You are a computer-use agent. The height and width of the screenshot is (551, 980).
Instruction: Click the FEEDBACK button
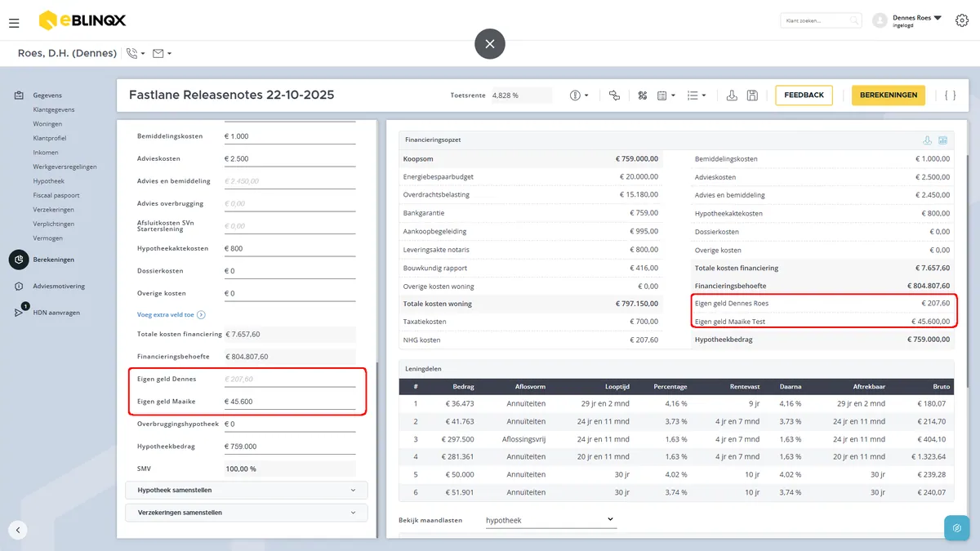tap(804, 96)
